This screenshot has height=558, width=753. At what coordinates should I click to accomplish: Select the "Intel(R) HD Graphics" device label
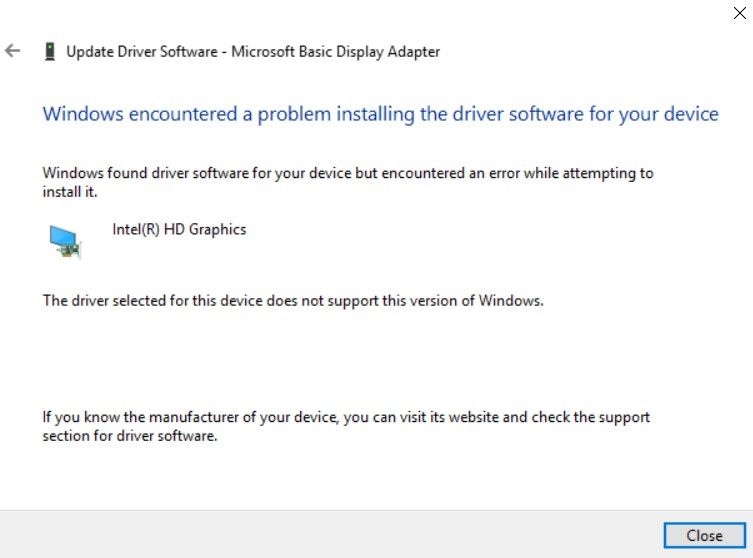coord(179,229)
